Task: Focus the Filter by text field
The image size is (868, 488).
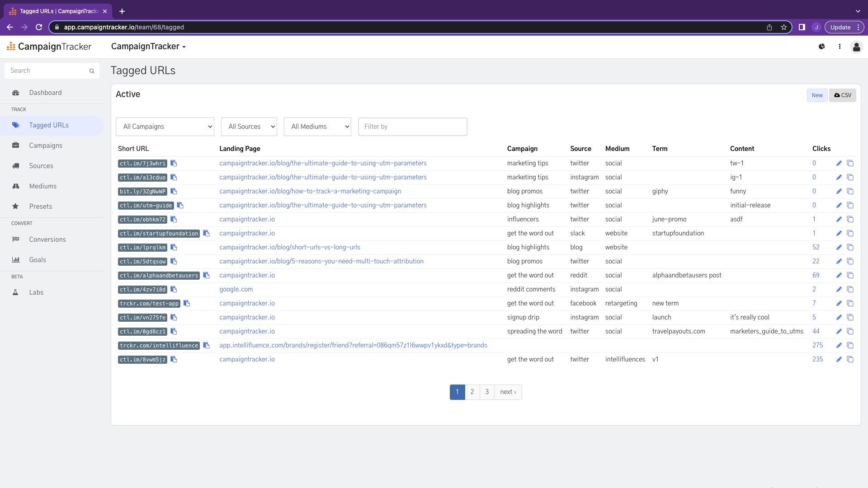Action: coord(412,127)
